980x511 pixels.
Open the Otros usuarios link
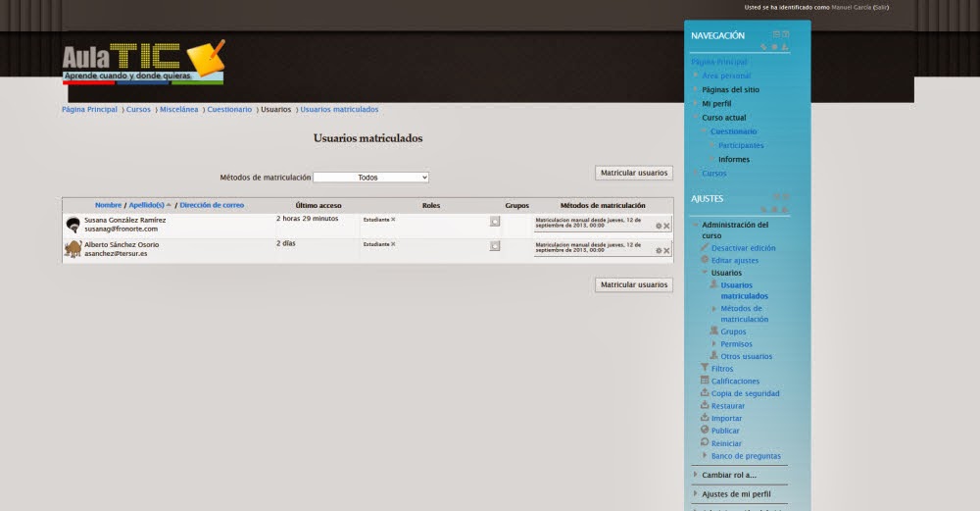point(746,356)
